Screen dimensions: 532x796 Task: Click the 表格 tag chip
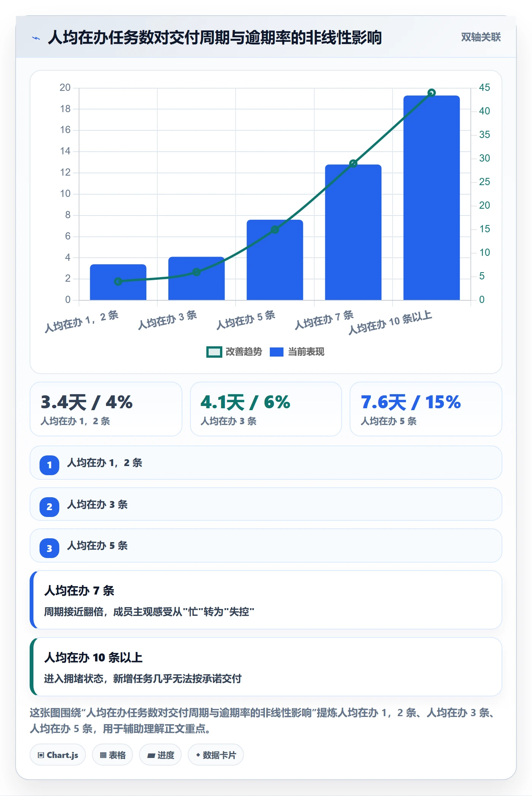pos(112,755)
